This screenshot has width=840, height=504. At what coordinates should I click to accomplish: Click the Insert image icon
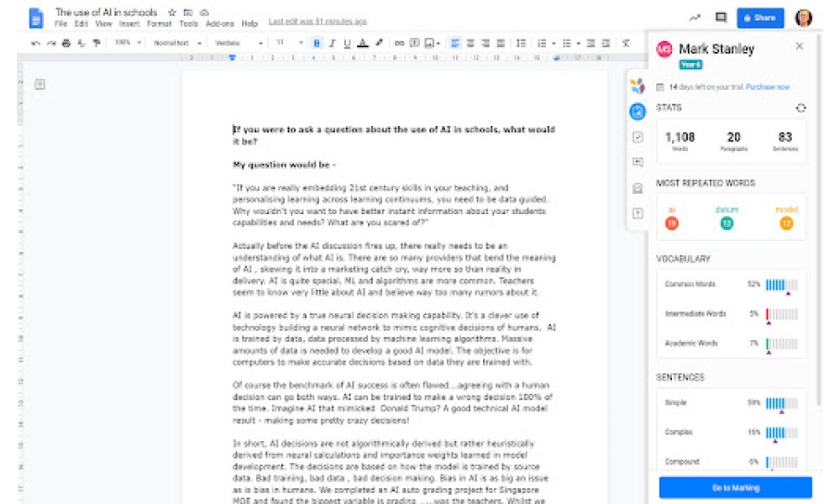pyautogui.click(x=429, y=43)
